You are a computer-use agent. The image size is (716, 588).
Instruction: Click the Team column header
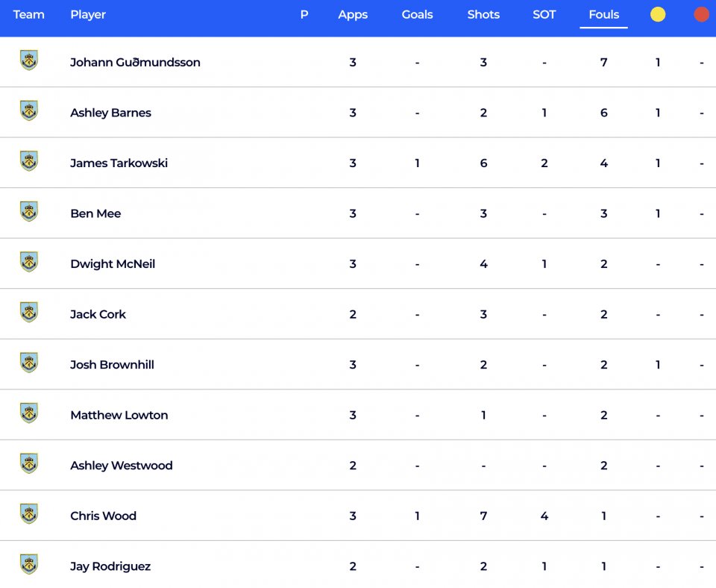[x=29, y=15]
